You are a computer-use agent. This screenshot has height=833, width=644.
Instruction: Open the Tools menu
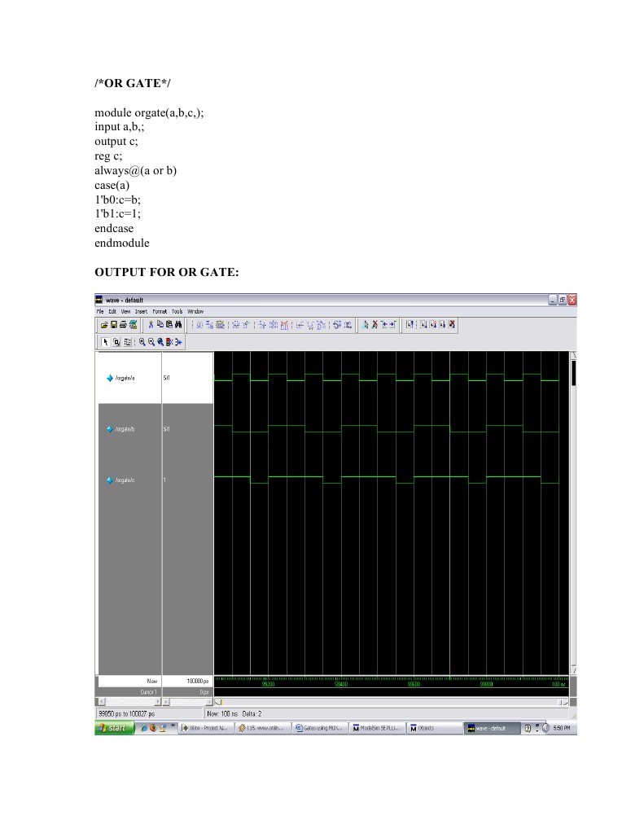click(177, 311)
